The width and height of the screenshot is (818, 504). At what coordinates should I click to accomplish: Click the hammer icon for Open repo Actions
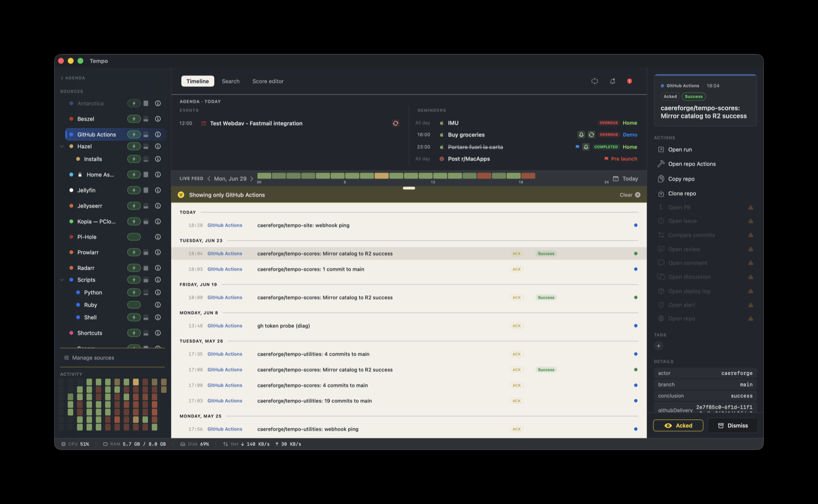click(661, 164)
